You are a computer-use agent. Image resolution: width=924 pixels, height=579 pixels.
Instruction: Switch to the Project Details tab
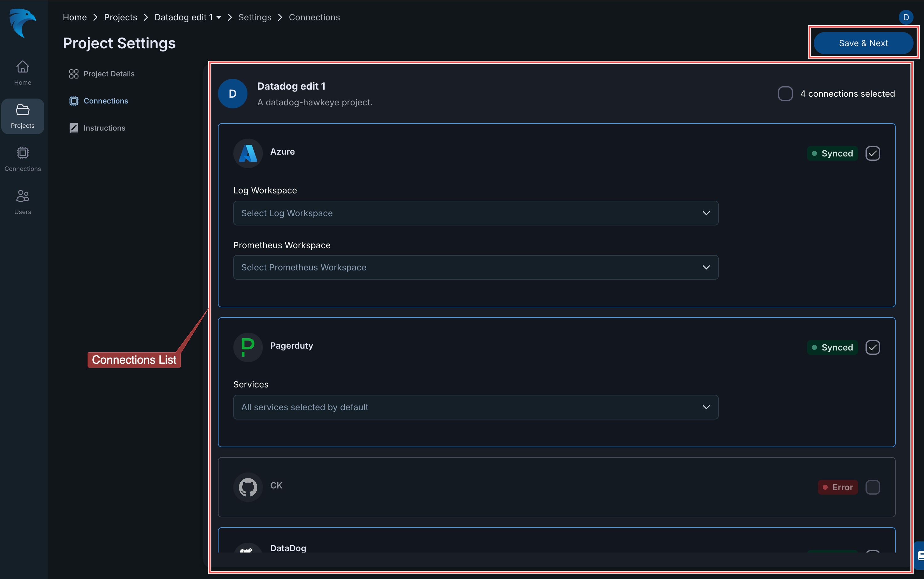pos(109,74)
